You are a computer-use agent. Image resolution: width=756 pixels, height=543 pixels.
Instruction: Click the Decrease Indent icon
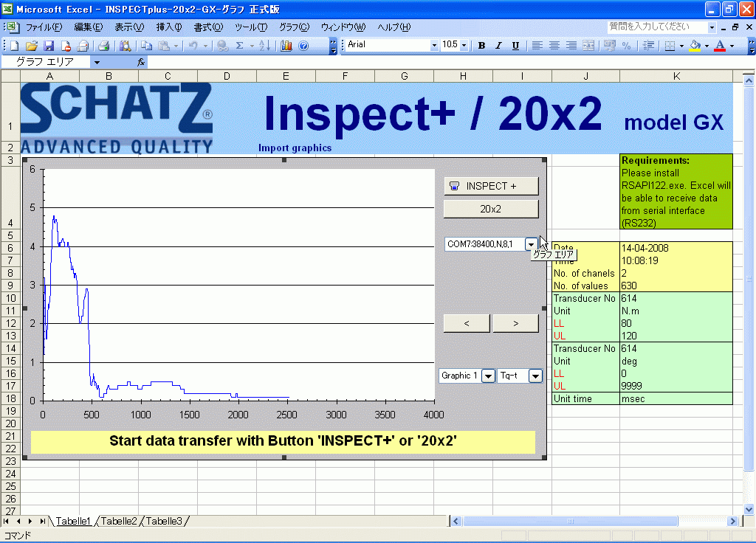pyautogui.click(x=648, y=46)
